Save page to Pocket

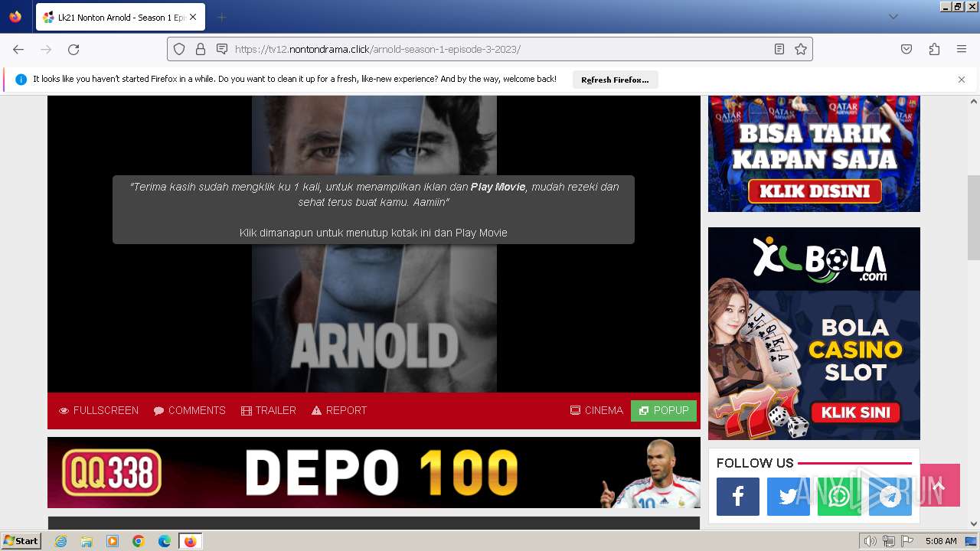pos(906,49)
